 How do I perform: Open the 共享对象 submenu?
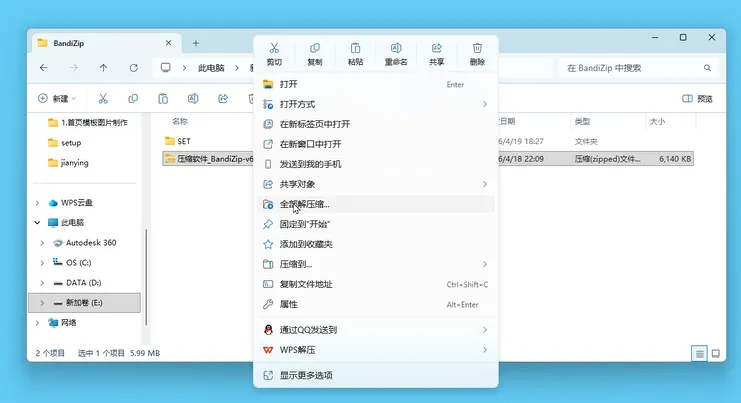[x=376, y=184]
